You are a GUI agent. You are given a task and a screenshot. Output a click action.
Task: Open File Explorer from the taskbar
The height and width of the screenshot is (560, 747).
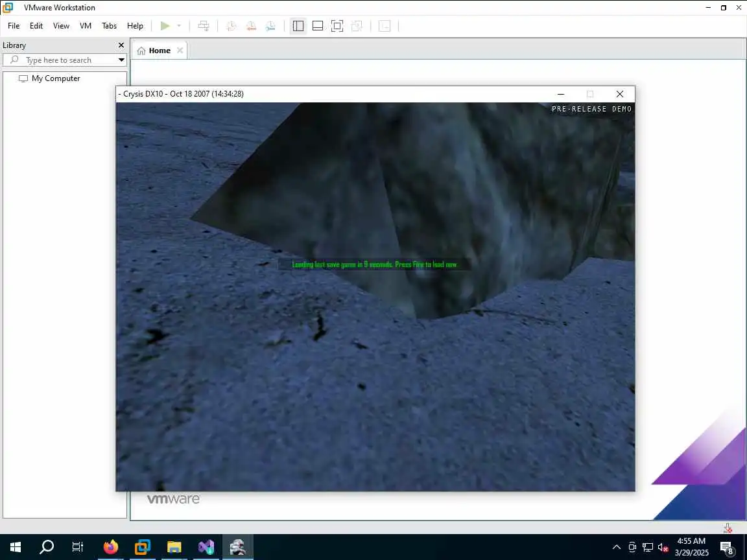tap(174, 547)
